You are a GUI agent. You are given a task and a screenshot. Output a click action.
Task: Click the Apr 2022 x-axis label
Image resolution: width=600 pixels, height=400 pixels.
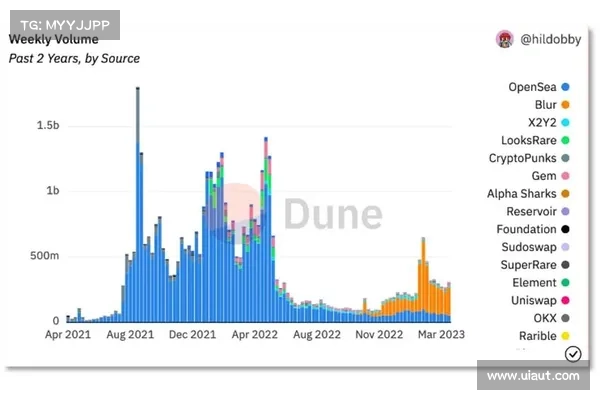coord(255,335)
